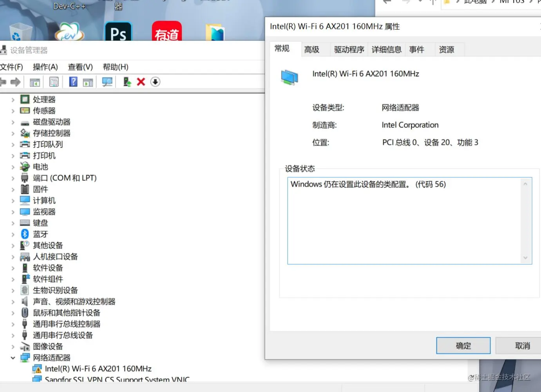Screen dimensions: 541x392
Task: Click the EV cloud desktop icon
Action: pyautogui.click(x=69, y=32)
